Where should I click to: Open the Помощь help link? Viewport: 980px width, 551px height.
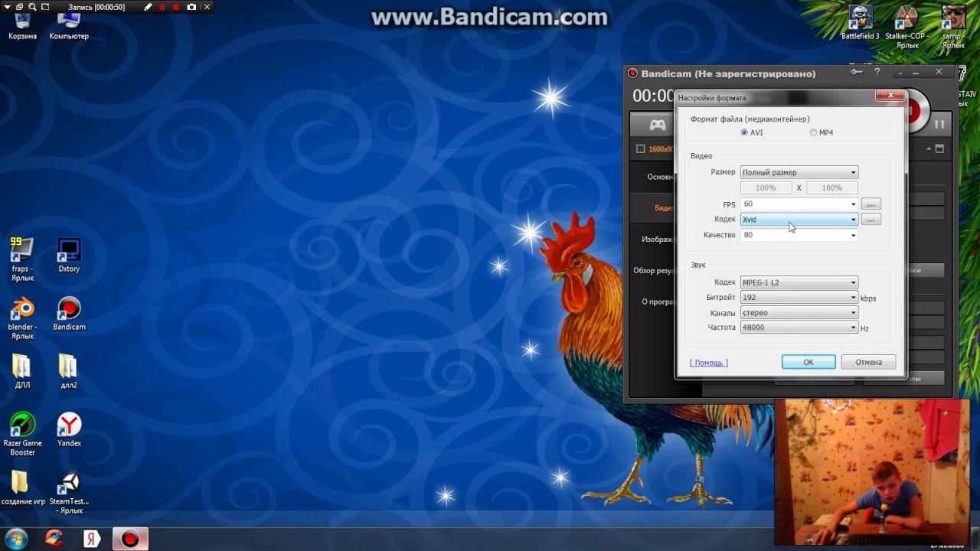(709, 363)
